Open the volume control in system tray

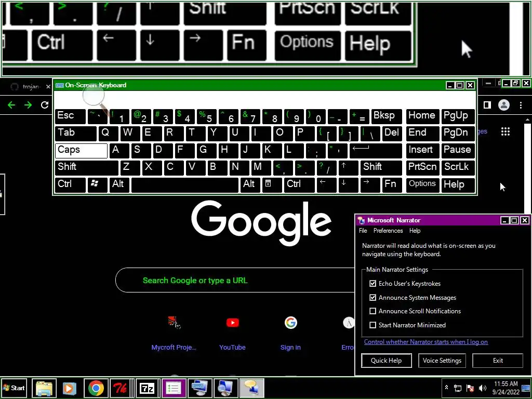click(482, 388)
